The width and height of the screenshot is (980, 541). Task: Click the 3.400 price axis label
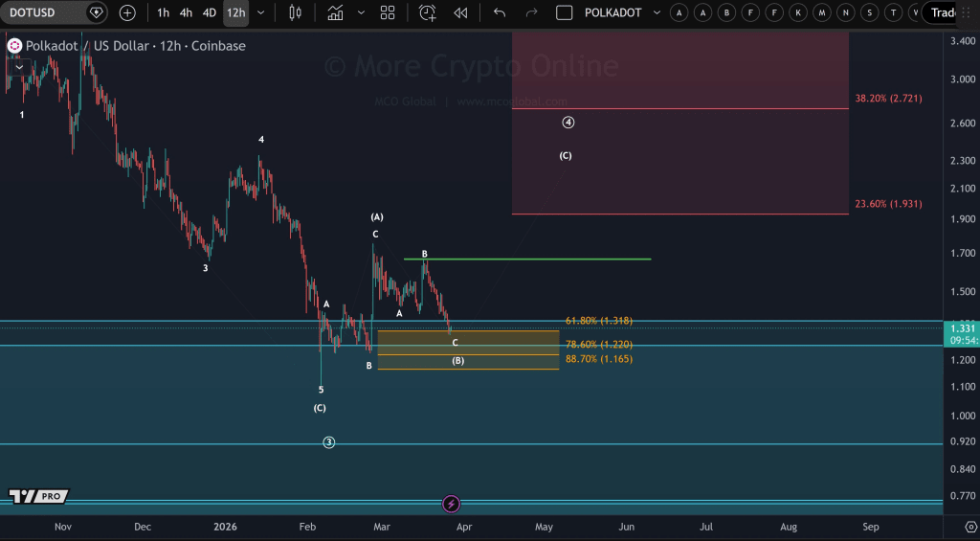(x=963, y=41)
